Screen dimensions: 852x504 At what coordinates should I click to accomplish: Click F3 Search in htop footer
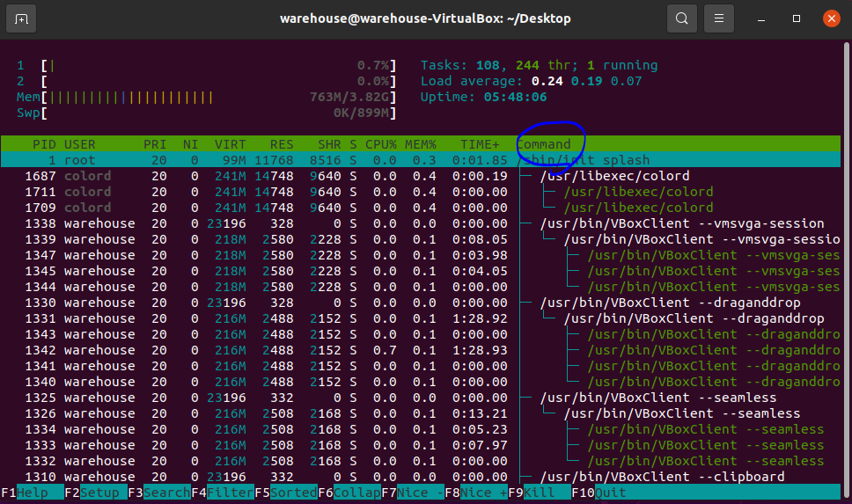[159, 493]
